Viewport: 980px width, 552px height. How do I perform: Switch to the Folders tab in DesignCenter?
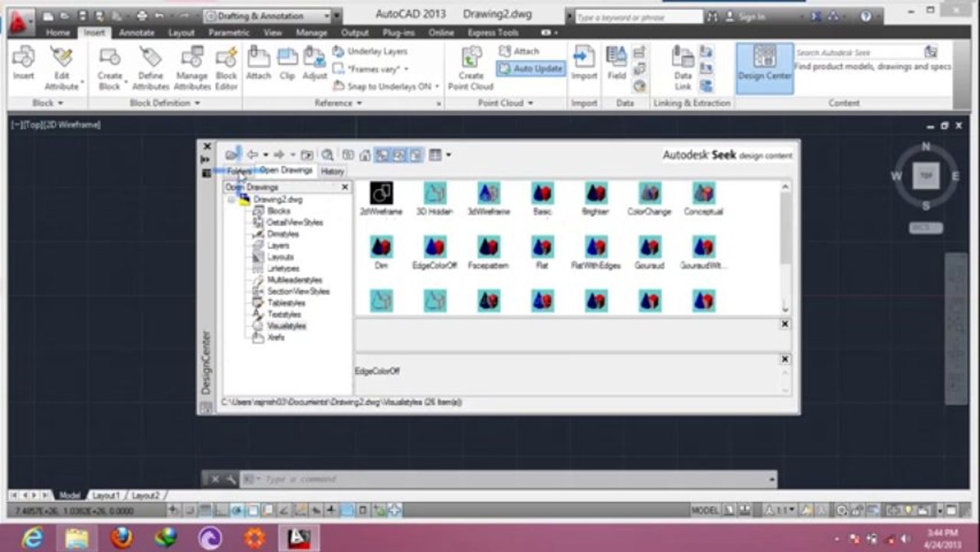(x=238, y=171)
